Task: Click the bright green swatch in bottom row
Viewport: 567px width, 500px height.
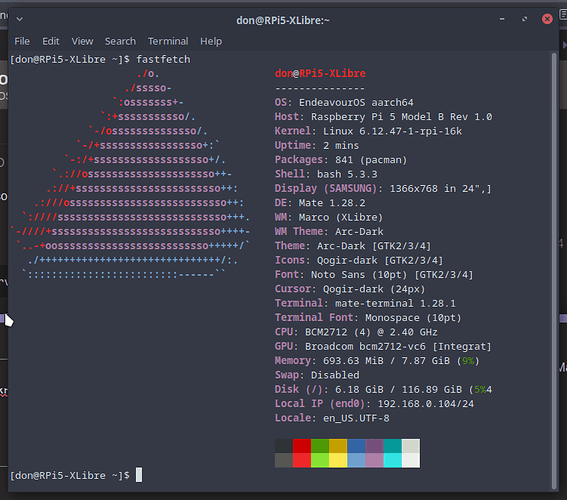Action: pos(320,461)
